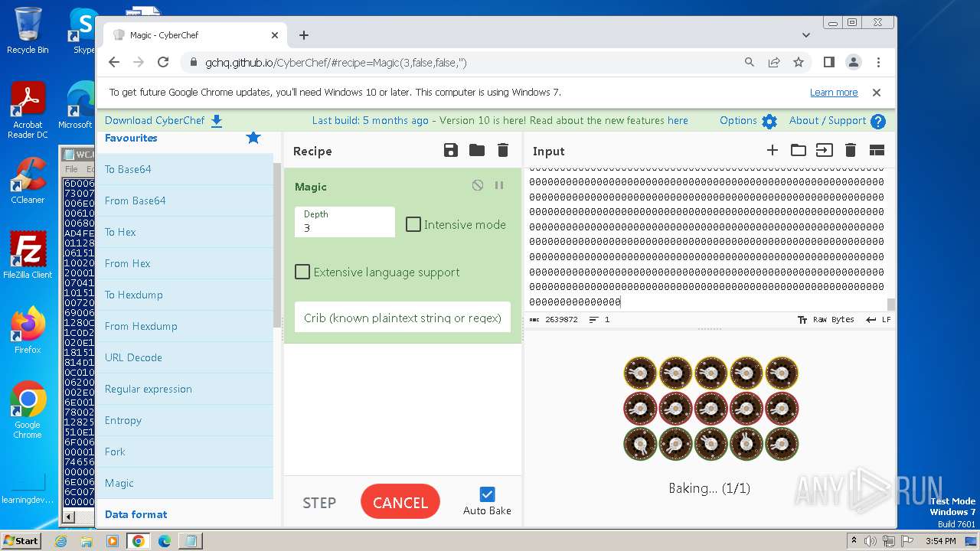
Task: Click the Options link
Action: [738, 121]
